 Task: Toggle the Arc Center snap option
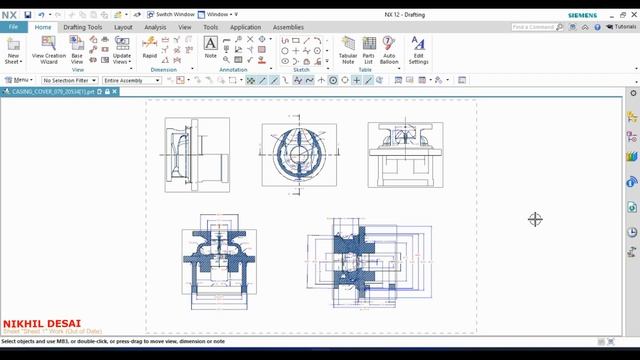coord(333,80)
